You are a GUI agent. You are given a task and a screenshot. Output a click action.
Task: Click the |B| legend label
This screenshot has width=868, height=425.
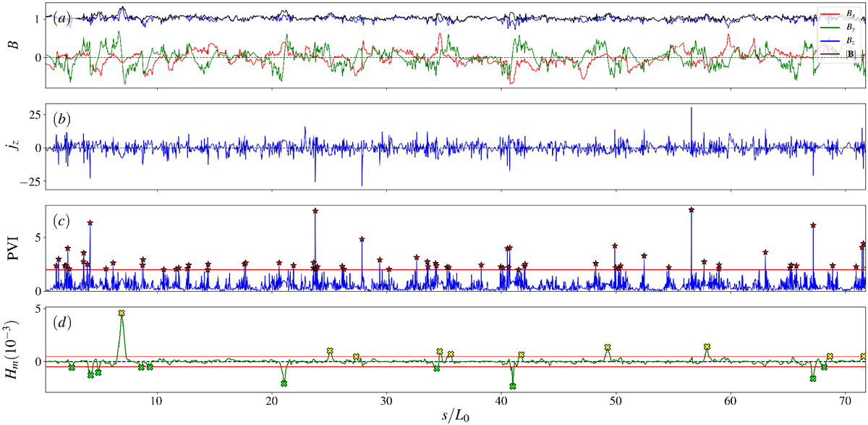click(853, 55)
